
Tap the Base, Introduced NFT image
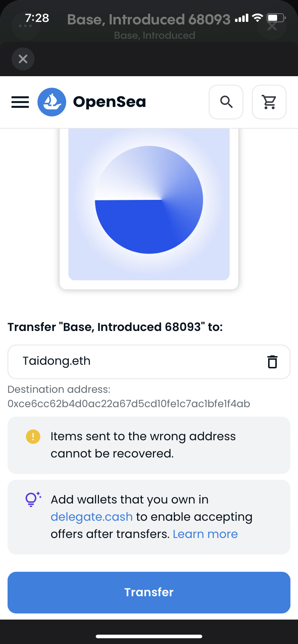(x=149, y=204)
